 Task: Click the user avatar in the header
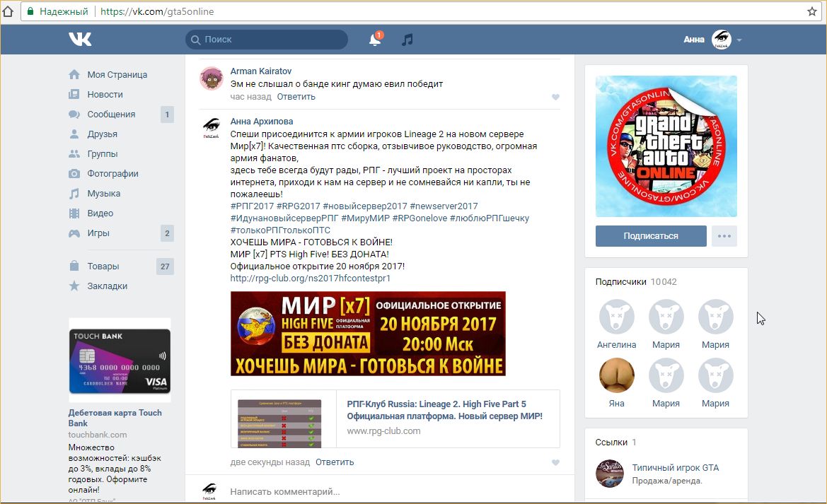pos(722,40)
